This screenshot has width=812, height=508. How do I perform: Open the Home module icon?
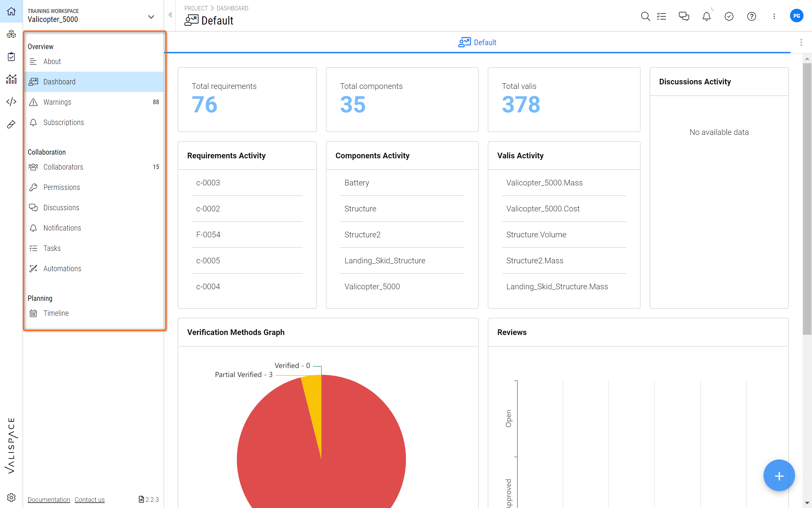11,11
